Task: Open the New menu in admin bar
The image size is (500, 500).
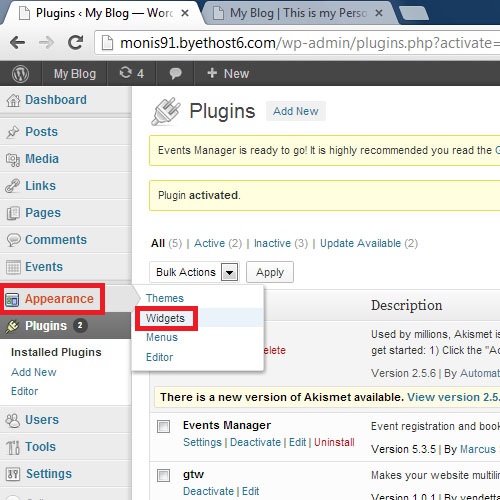Action: pos(228,74)
